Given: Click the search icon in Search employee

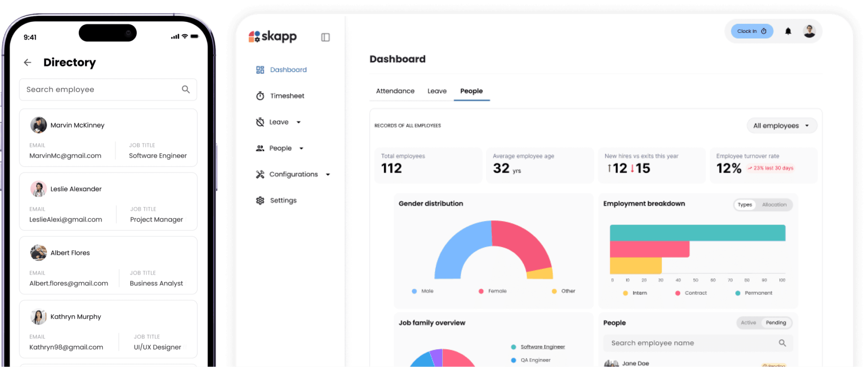Looking at the screenshot, I should point(186,89).
